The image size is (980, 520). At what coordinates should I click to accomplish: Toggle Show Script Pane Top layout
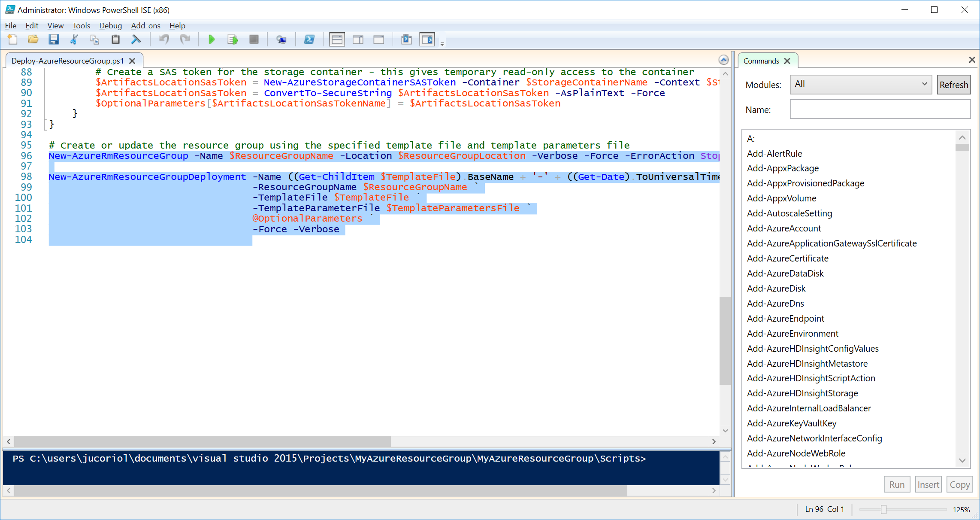[x=337, y=40]
